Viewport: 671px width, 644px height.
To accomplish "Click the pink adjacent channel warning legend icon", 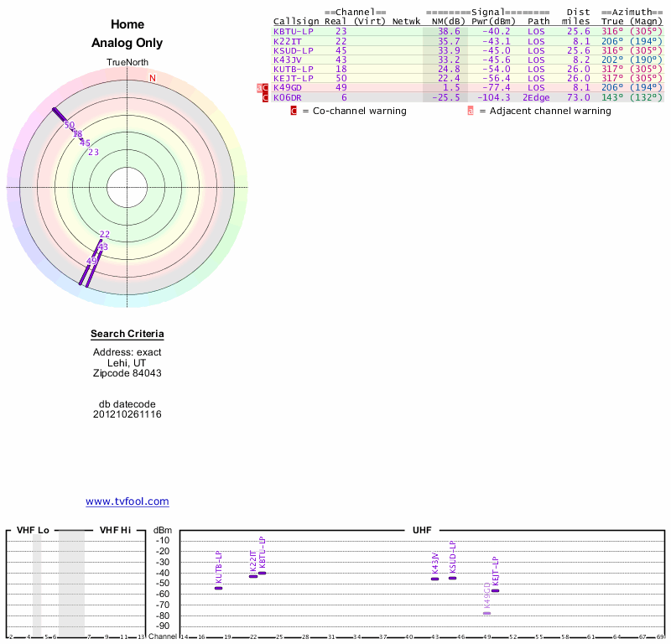I will 471,111.
